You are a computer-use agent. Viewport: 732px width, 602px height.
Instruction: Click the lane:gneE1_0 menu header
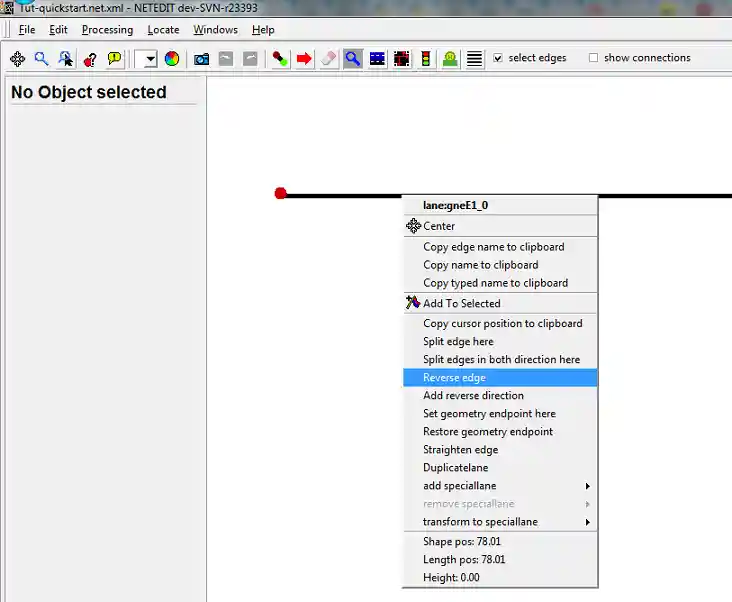pos(500,205)
